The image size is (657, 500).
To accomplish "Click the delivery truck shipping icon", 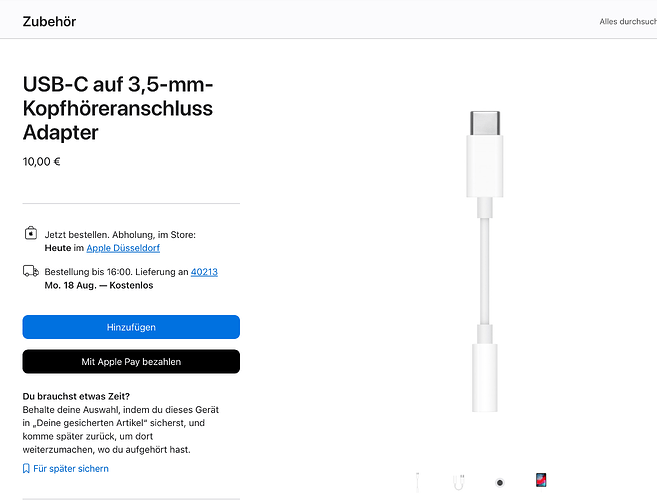I will 31,271.
